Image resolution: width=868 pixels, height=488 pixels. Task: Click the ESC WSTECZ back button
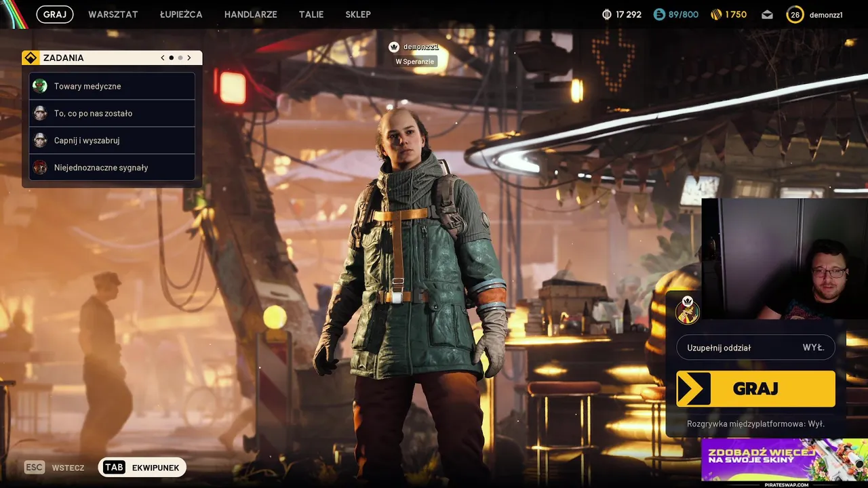click(x=55, y=468)
